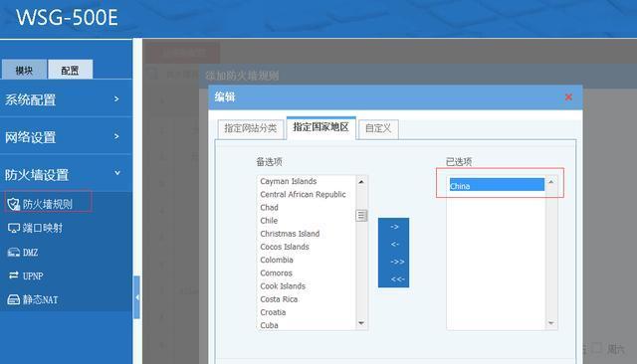Select Comoros in the country list
This screenshot has height=364, width=637.
point(276,273)
